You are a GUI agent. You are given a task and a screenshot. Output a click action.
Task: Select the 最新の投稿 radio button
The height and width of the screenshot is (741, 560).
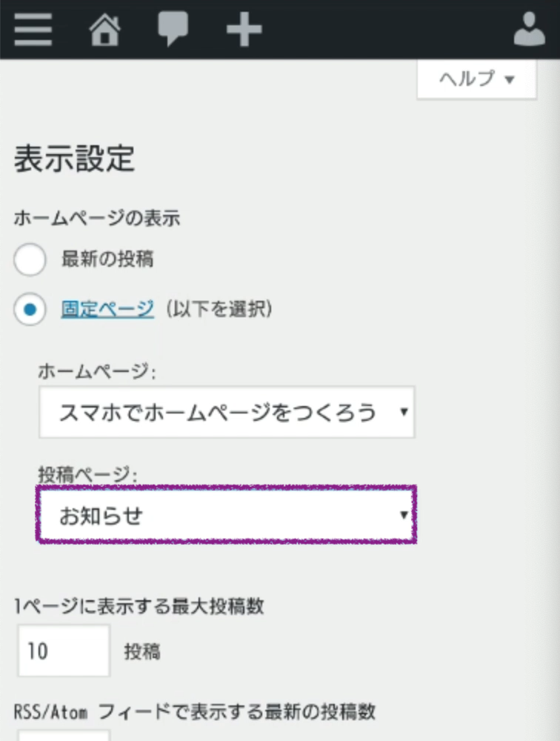coord(30,259)
